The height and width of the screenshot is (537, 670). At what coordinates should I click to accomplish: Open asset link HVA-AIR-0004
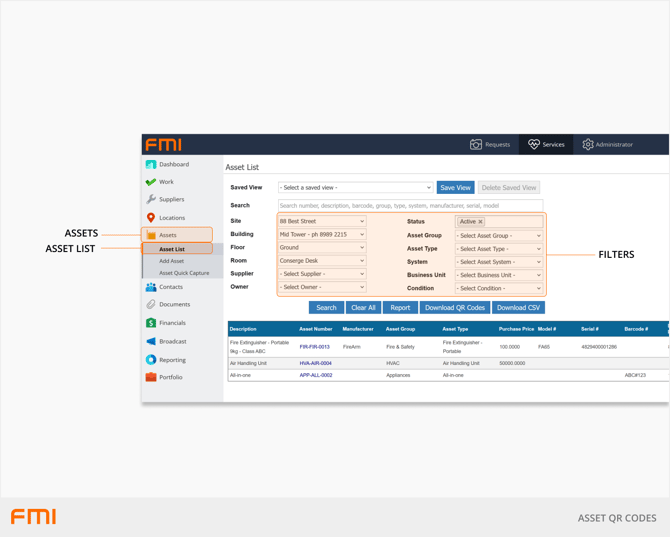pyautogui.click(x=315, y=363)
